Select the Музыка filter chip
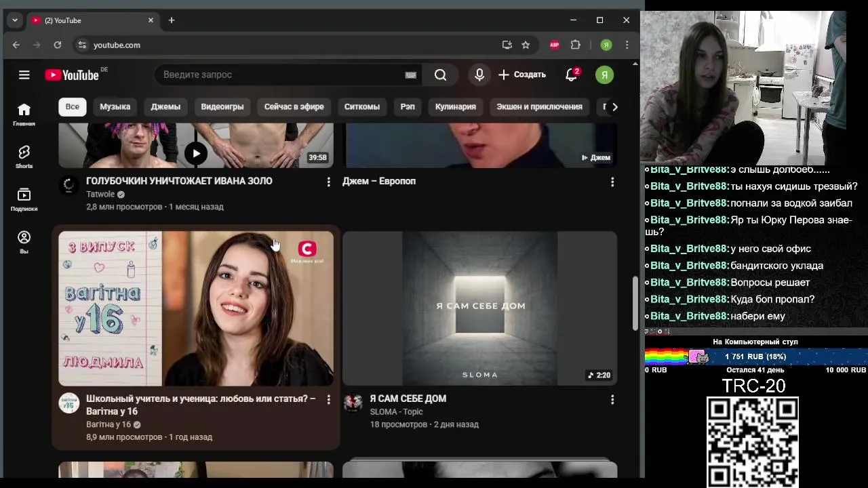The width and height of the screenshot is (868, 488). tap(115, 106)
